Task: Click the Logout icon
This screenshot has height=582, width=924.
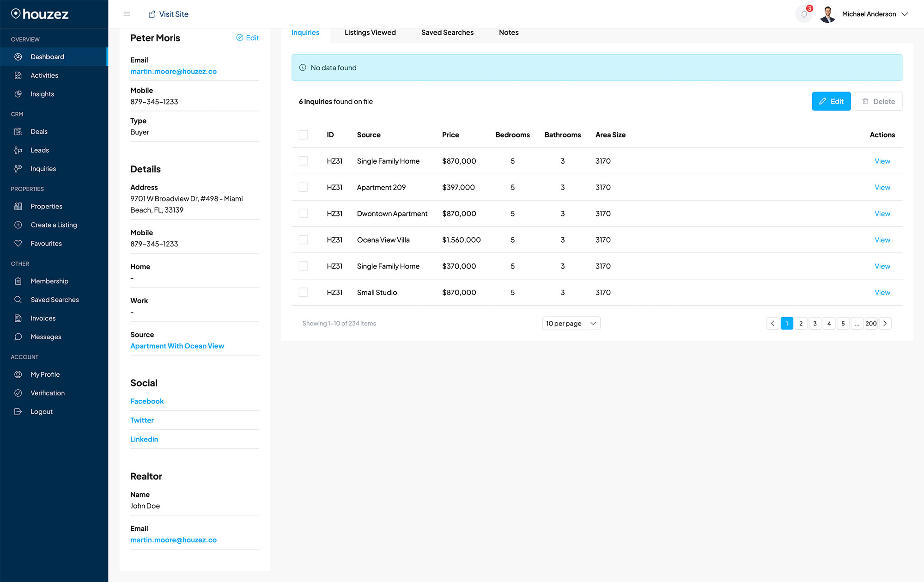Action: [18, 412]
